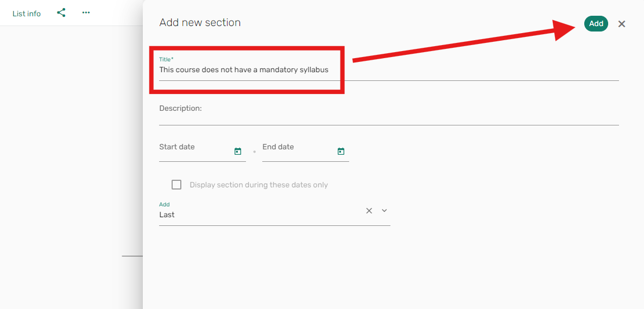
Task: Open the three-dot more options menu
Action: (x=85, y=12)
